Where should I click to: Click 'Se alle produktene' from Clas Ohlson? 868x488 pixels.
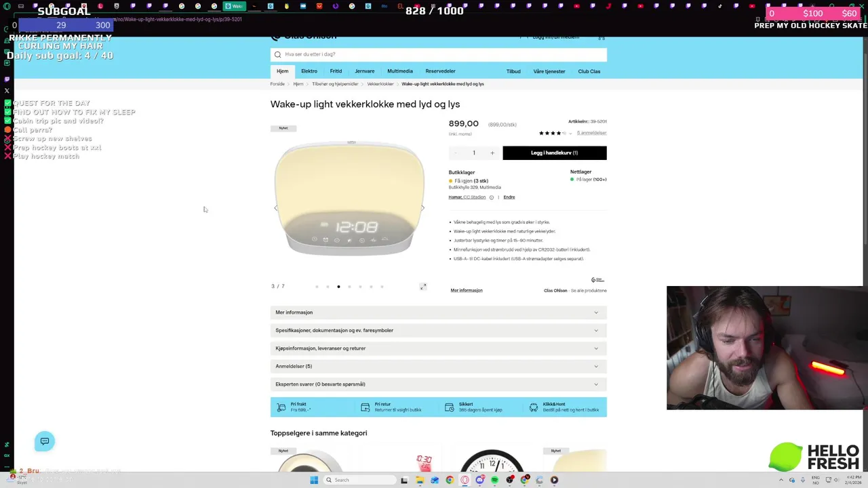tap(589, 291)
